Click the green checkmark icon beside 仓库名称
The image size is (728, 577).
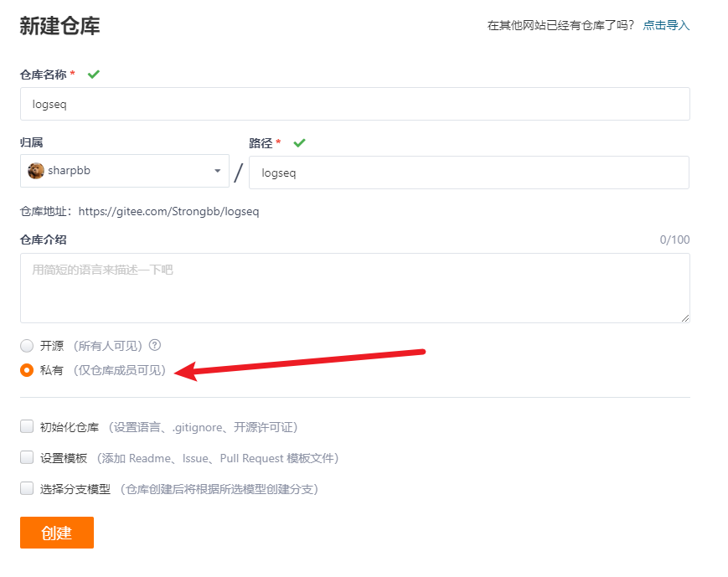94,75
